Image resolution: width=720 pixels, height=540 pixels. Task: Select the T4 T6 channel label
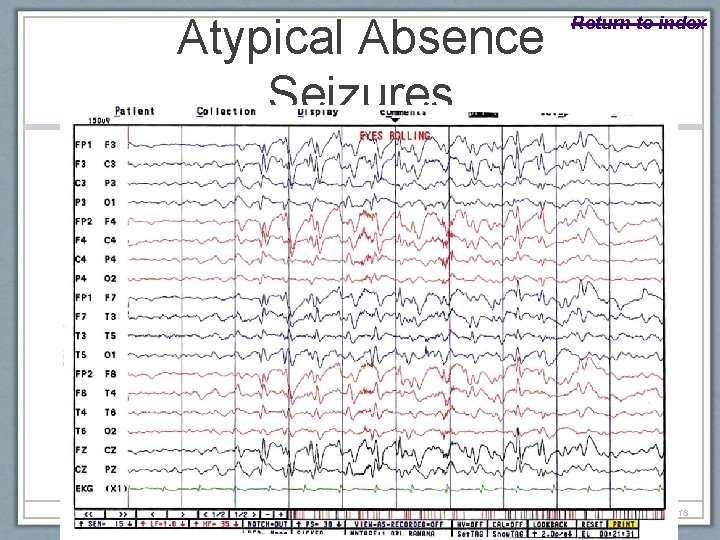click(96, 412)
